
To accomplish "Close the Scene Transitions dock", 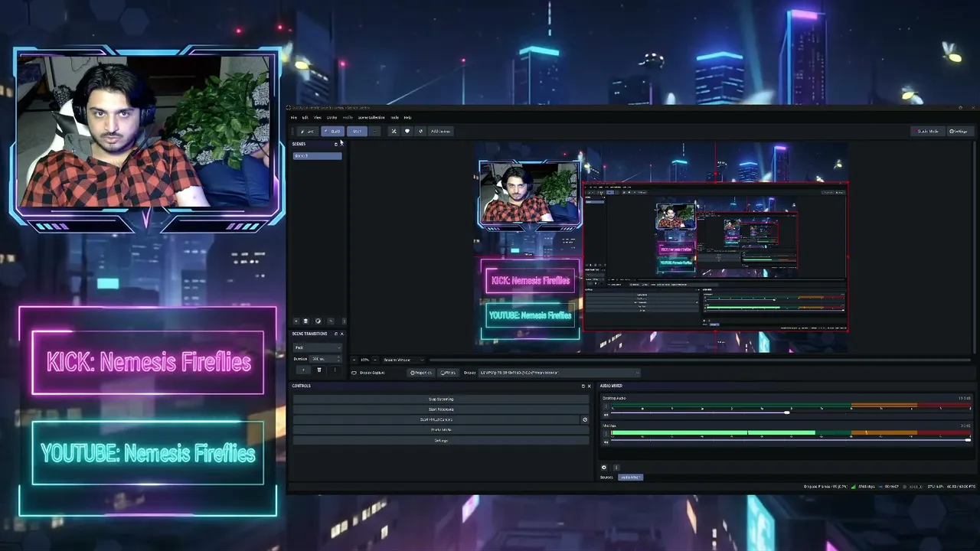I will (341, 334).
